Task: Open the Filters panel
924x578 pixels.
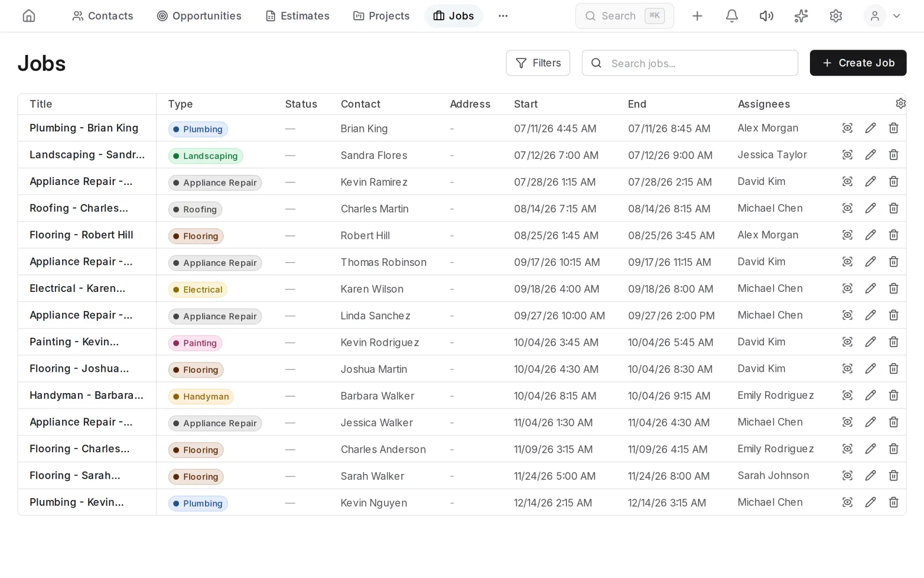Action: tap(538, 63)
